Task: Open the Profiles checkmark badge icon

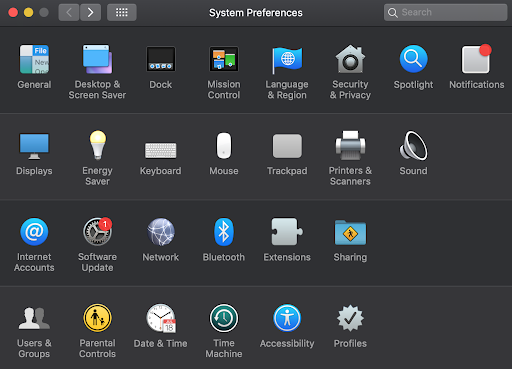Action: tap(350, 318)
